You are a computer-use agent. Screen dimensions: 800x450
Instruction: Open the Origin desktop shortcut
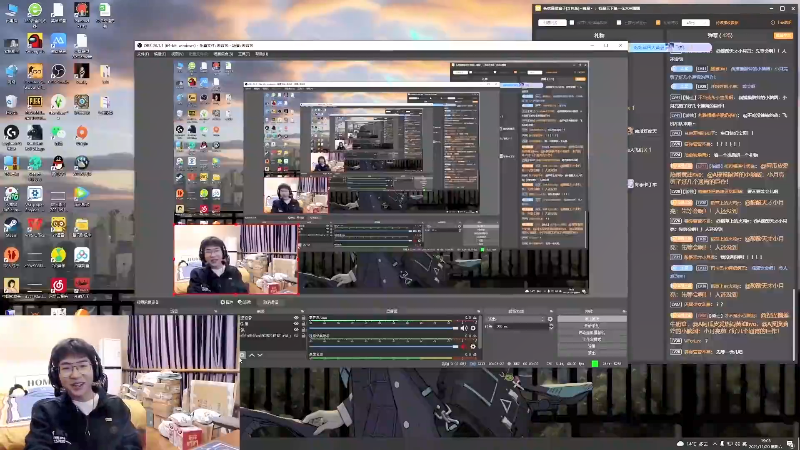coord(82,133)
